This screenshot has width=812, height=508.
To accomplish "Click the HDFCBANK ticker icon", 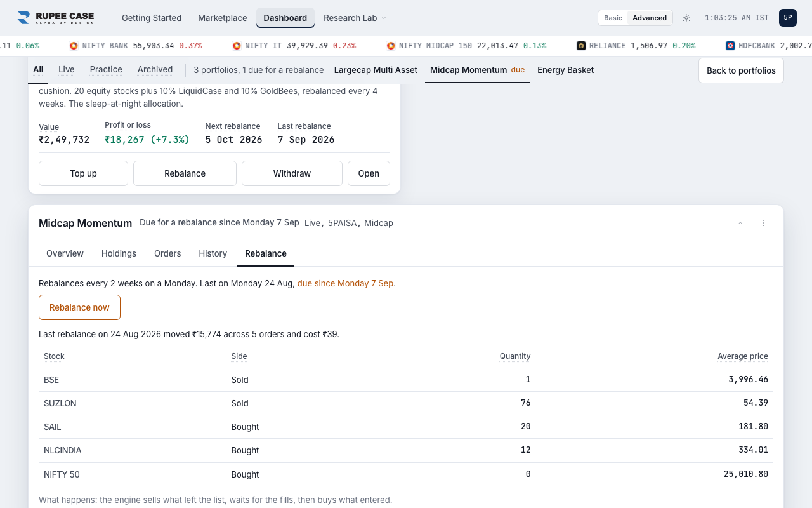I will click(x=730, y=46).
